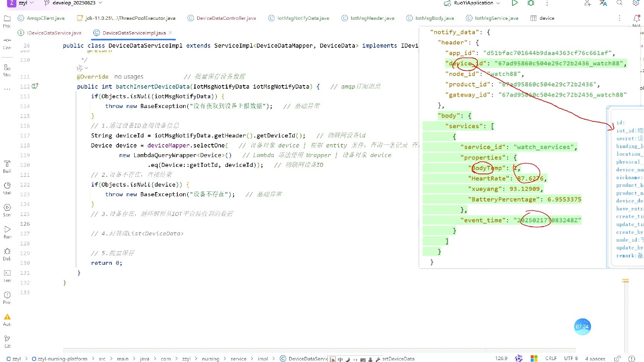Image resolution: width=644 pixels, height=362 pixels.
Task: Change indent setting 4 spaces
Action: coord(595,358)
